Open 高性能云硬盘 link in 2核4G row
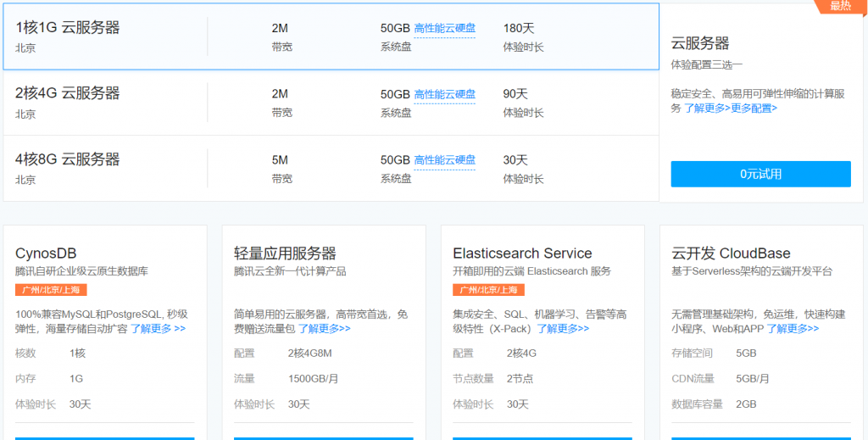This screenshot has height=440, width=868. pos(444,94)
